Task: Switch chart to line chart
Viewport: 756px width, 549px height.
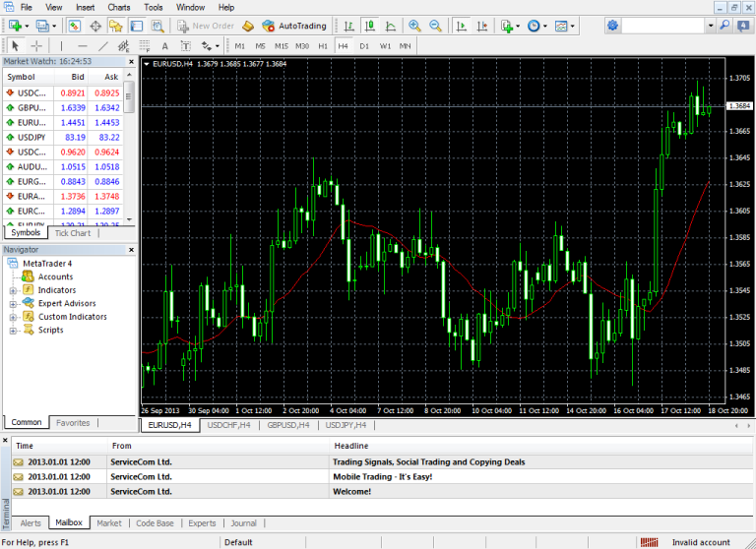Action: pos(391,26)
